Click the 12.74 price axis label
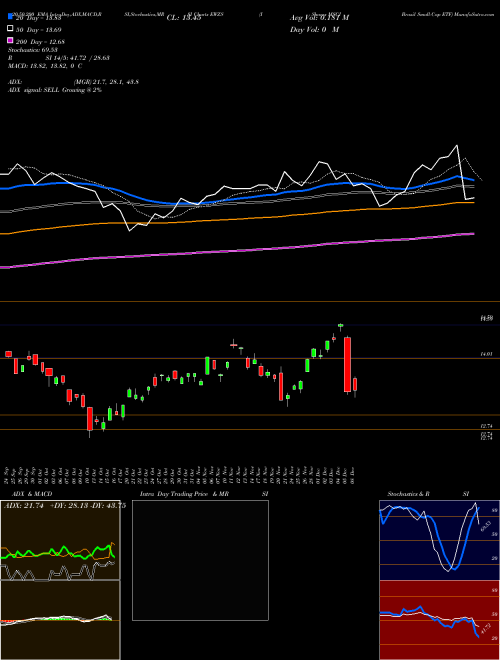The image size is (500, 660). pos(486,426)
